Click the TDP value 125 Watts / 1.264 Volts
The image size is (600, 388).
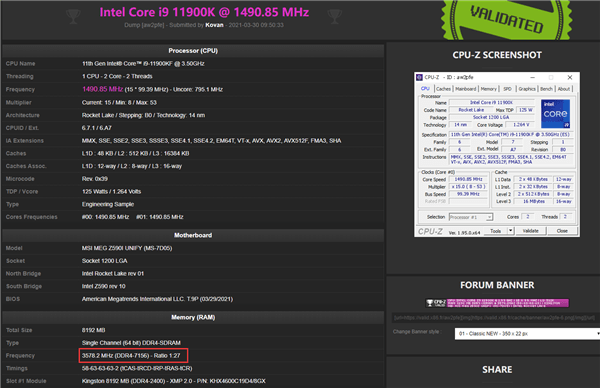[x=111, y=191]
